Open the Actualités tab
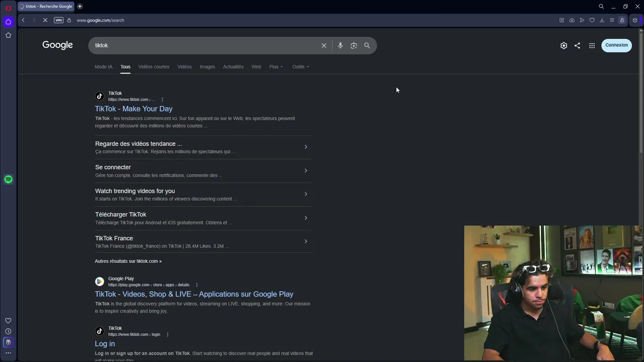The width and height of the screenshot is (644, 362). [233, 67]
